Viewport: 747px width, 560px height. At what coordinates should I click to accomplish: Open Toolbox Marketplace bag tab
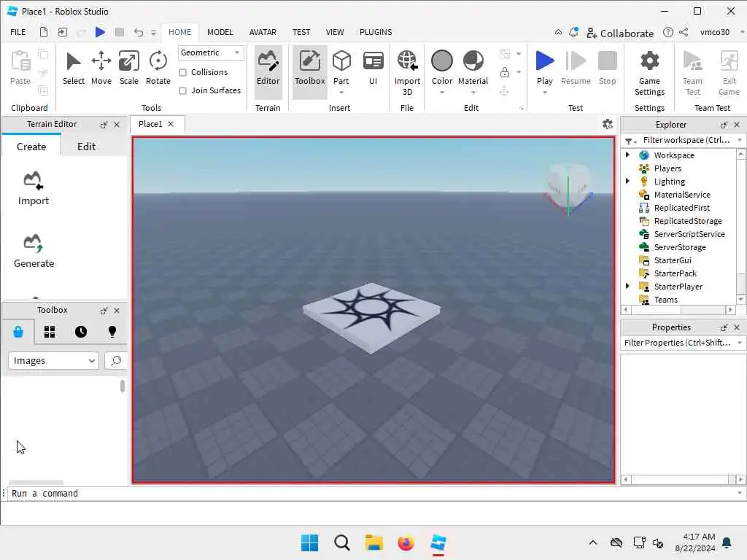pos(18,332)
